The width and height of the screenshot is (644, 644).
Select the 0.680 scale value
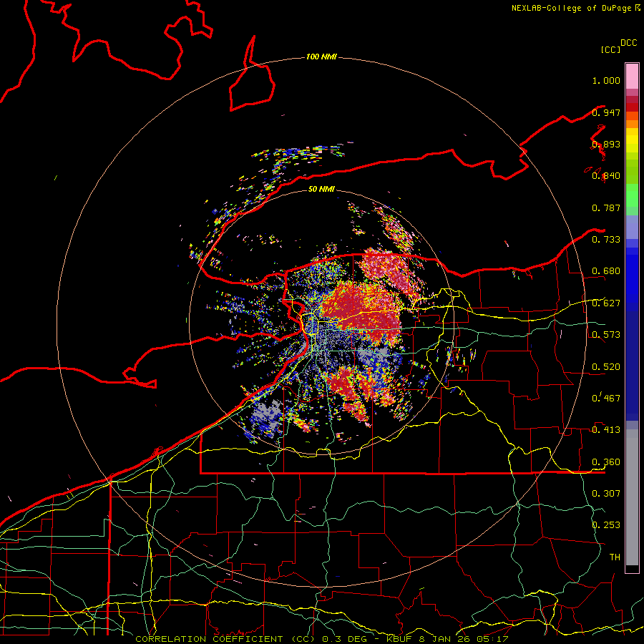(x=606, y=271)
